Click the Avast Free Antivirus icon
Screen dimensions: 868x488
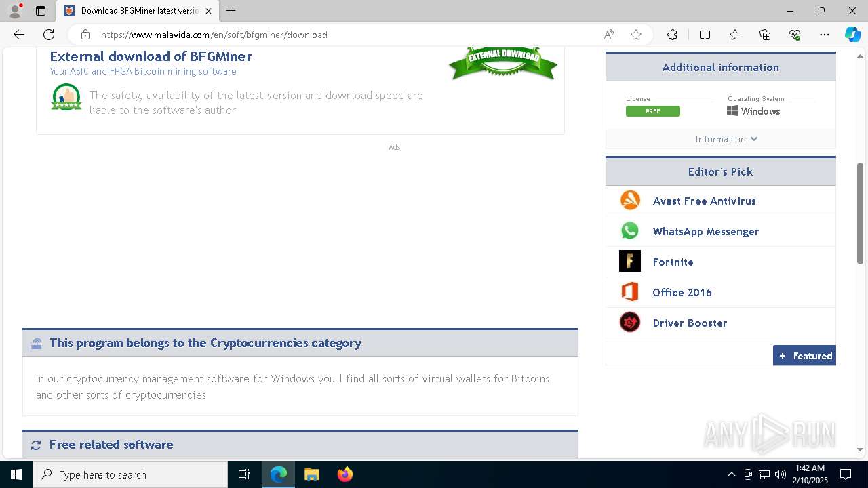click(x=630, y=201)
